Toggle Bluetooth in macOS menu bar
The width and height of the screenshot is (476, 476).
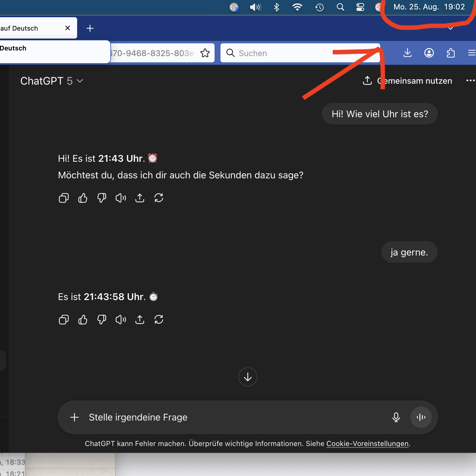point(277,7)
